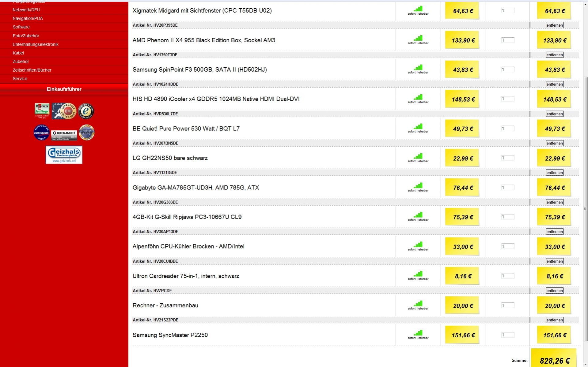
Task: Click the Computer Bild Test-Sieger badge
Action: tap(42, 110)
